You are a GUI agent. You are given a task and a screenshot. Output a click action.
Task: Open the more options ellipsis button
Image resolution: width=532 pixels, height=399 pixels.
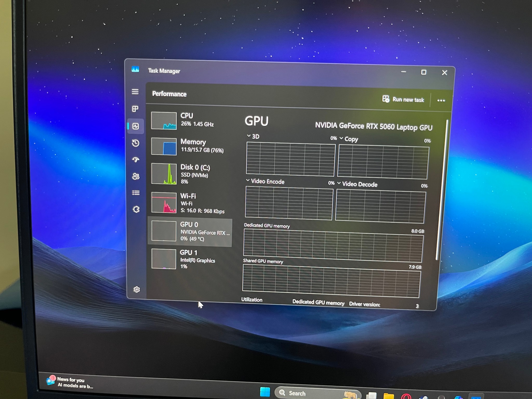tap(441, 100)
